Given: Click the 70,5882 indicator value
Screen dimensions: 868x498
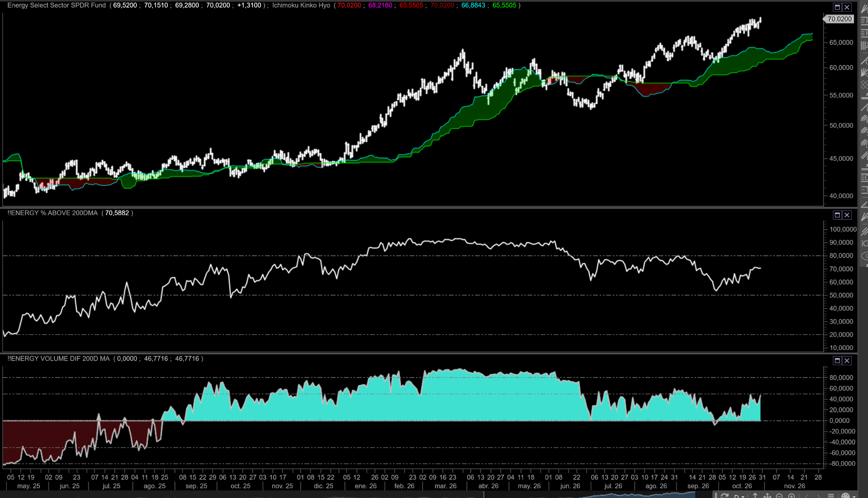Looking at the screenshot, I should pyautogui.click(x=117, y=213).
